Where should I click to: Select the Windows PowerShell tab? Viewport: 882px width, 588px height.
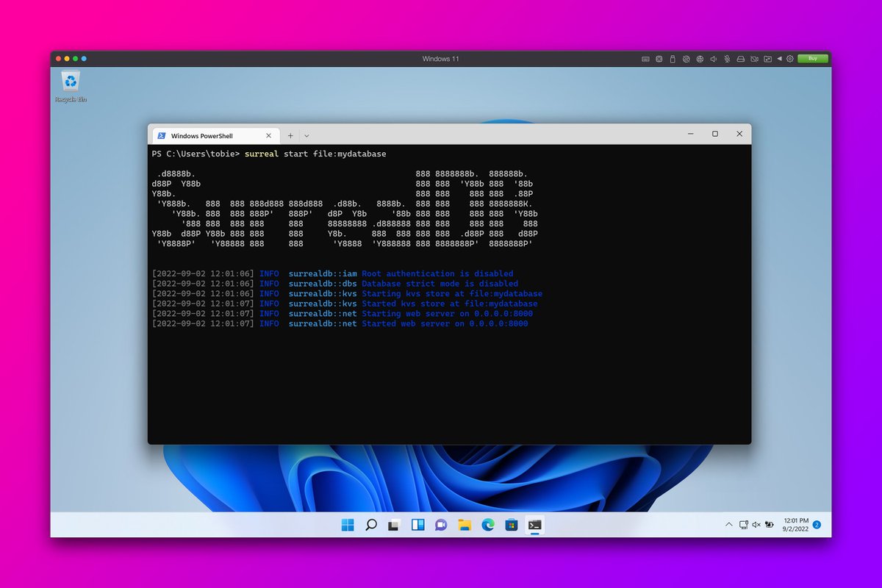(215, 136)
